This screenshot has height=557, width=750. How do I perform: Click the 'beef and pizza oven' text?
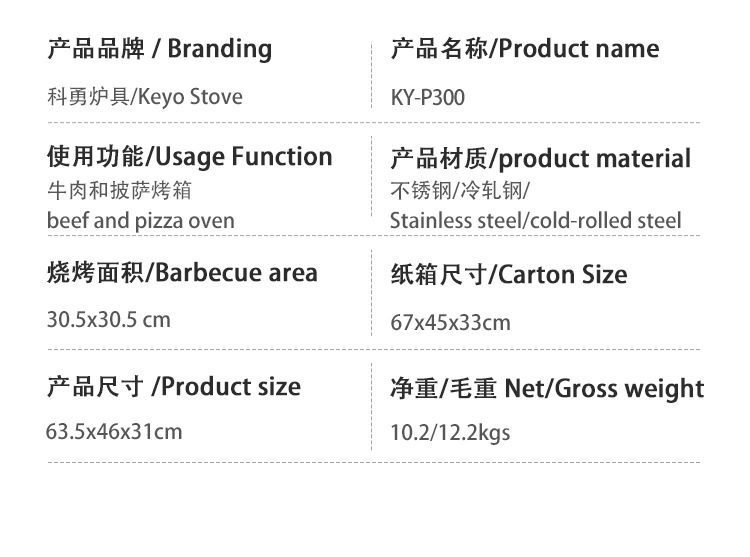(x=141, y=220)
